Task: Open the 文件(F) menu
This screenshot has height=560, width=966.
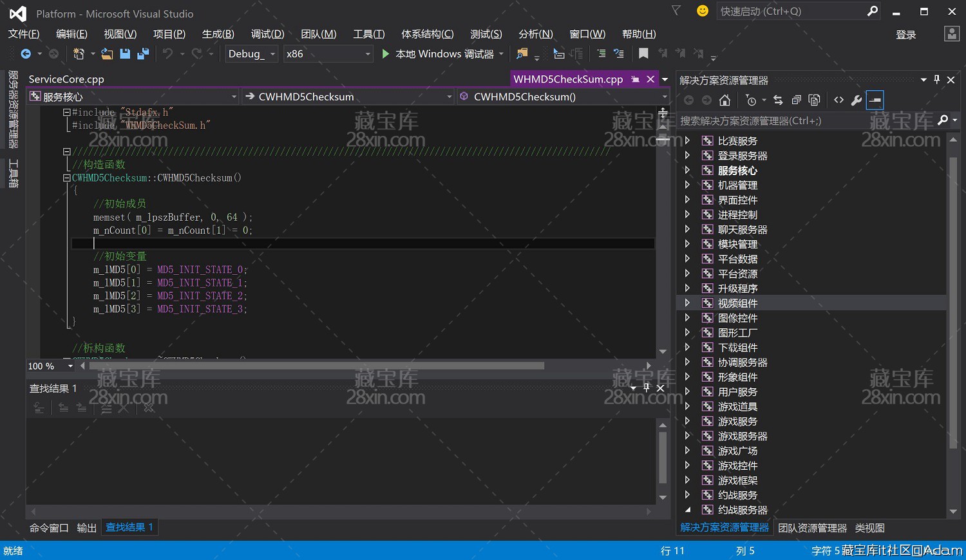Action: [x=24, y=34]
